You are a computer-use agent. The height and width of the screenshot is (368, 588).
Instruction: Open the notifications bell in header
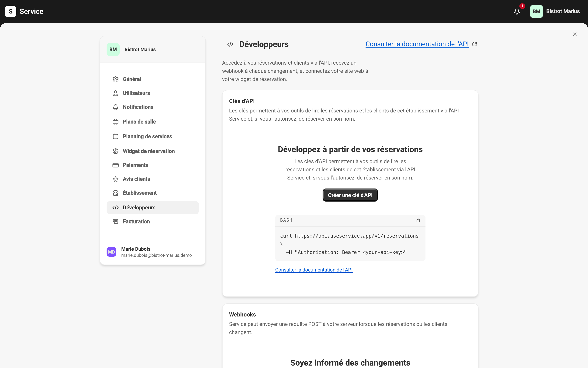tap(517, 11)
